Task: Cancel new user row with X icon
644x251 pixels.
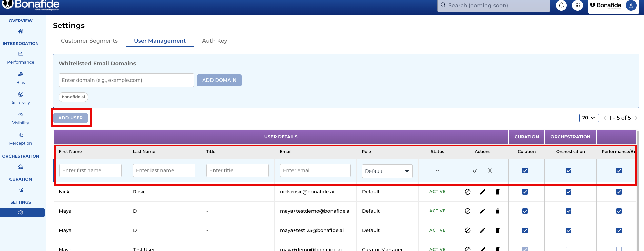Action: pyautogui.click(x=490, y=170)
